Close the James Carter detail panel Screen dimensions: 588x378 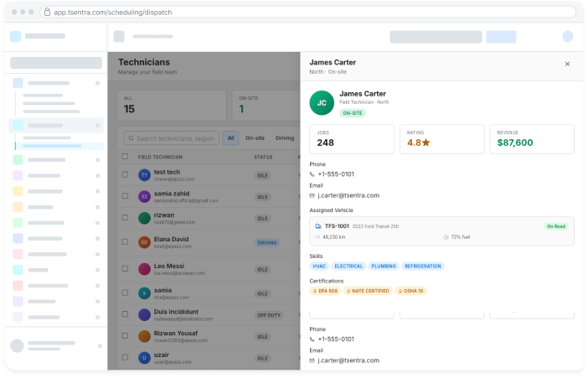(x=567, y=65)
